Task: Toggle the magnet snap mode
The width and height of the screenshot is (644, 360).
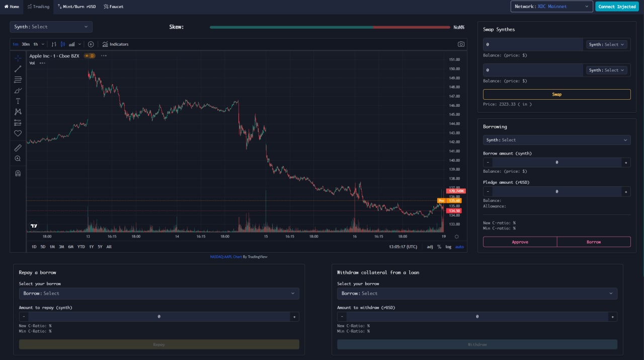Action: [18, 173]
